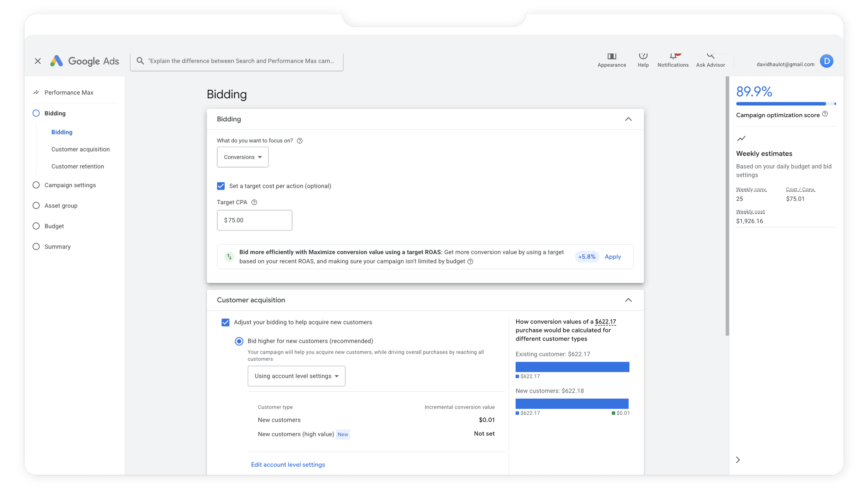The height and width of the screenshot is (489, 868).
Task: Collapse the Customer acquisition card chevron
Action: [628, 300]
